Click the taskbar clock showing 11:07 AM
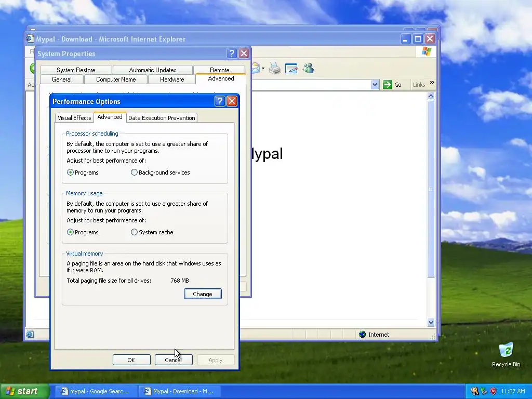Screen dimensions: 532x399 point(513,391)
